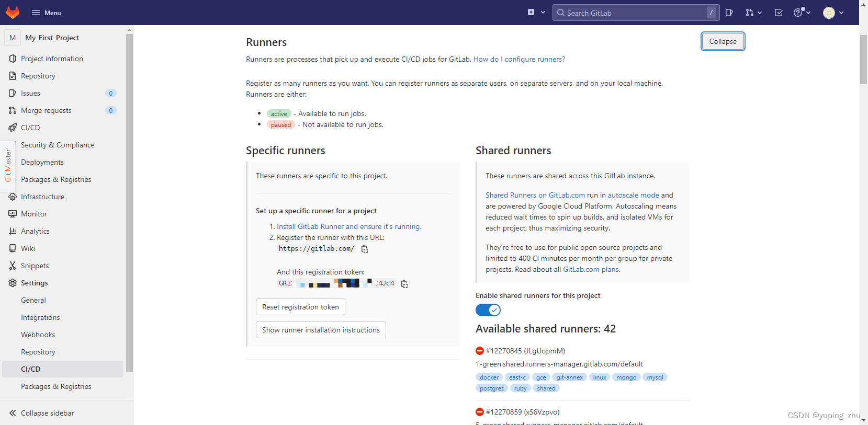868x425 pixels.
Task: Click the Merge requests sidebar icon
Action: click(13, 110)
